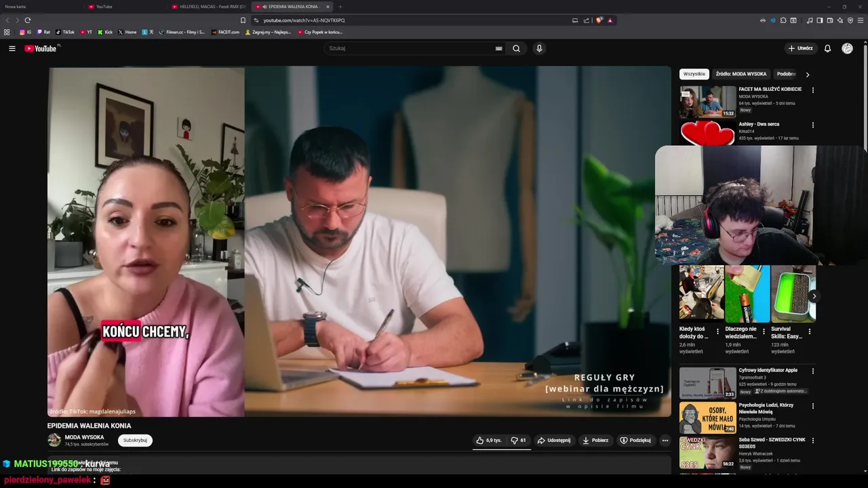The width and height of the screenshot is (868, 488).
Task: Open options for short Kiedy ktoś dołoży do
Action: click(x=717, y=331)
